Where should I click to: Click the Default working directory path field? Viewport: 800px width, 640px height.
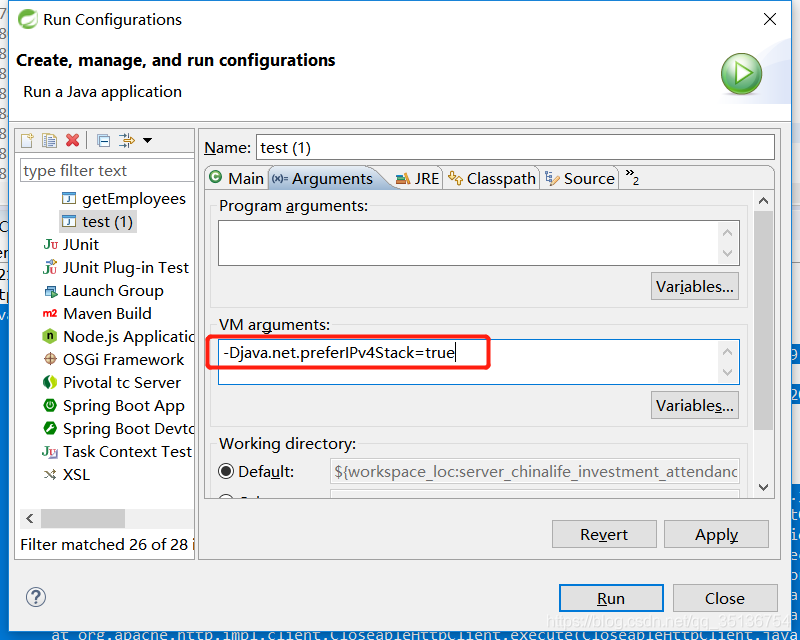pos(535,471)
